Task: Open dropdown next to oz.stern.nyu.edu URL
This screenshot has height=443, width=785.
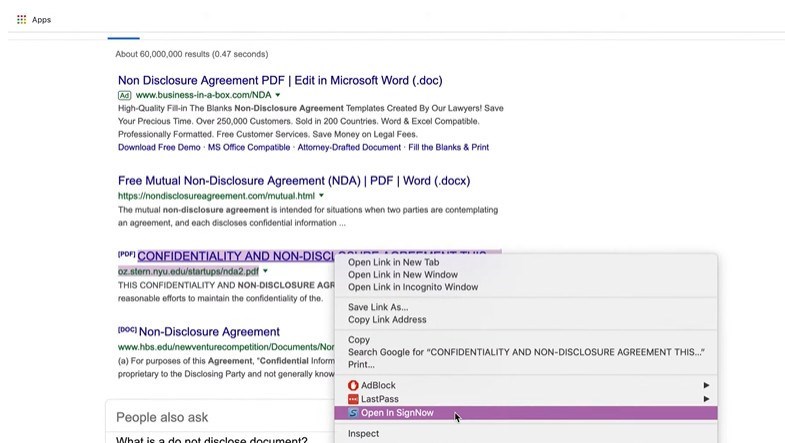Action: (265, 271)
